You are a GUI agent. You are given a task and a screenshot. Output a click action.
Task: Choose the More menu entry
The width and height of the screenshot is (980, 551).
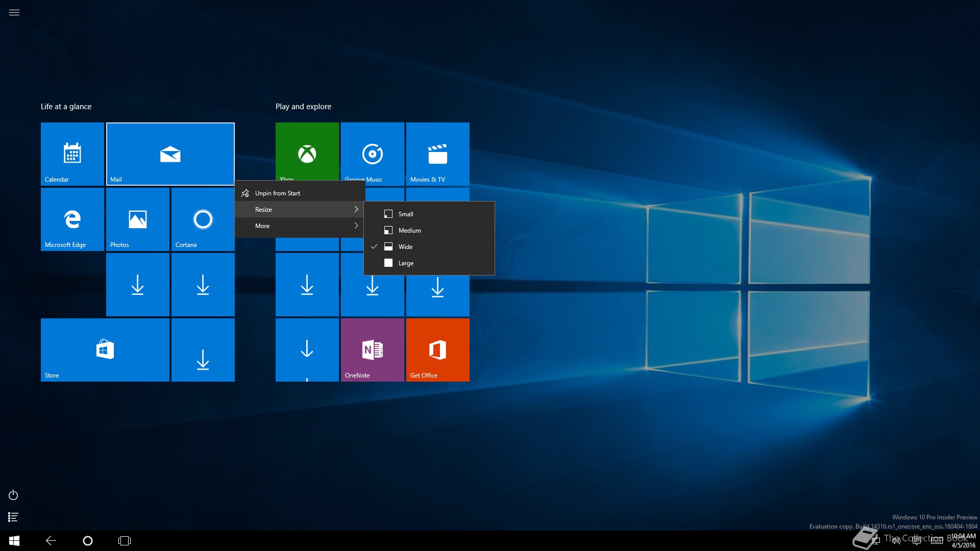[x=300, y=226]
